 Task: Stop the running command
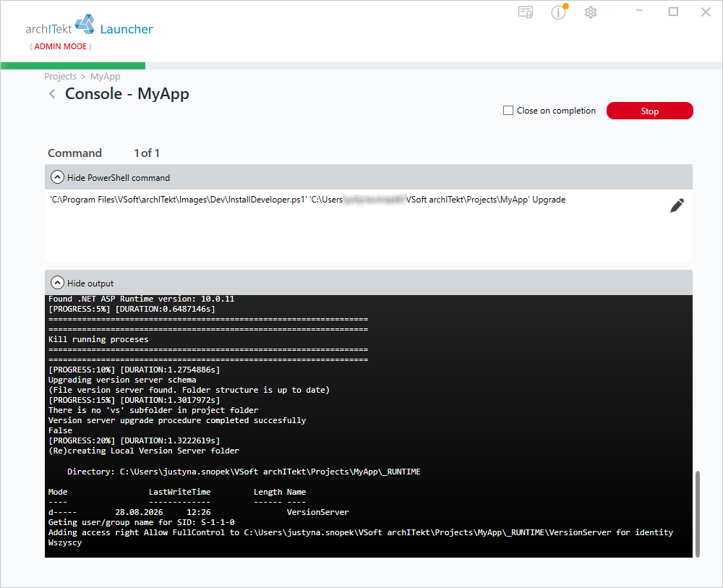[x=650, y=111]
